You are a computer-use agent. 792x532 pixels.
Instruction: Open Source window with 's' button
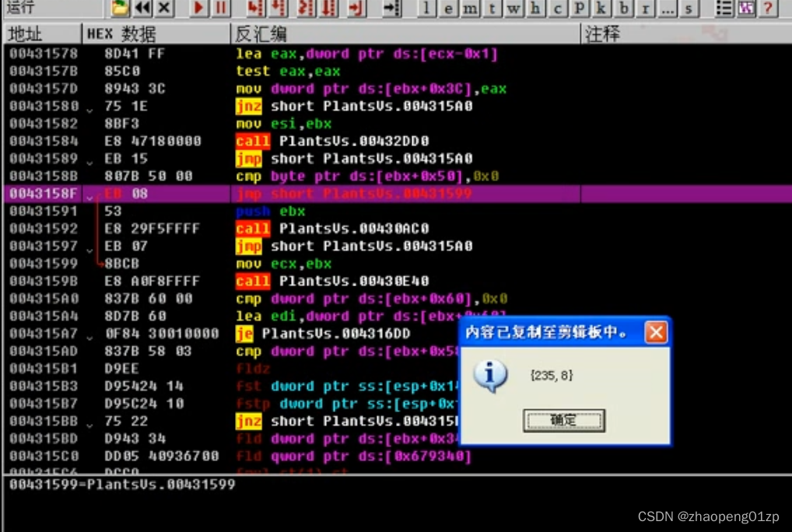(689, 8)
